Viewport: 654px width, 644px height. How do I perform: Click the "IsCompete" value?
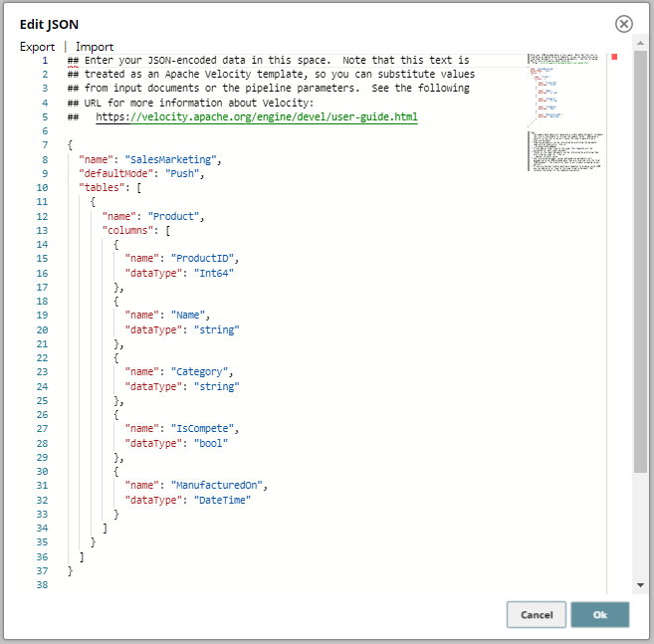(x=202, y=428)
